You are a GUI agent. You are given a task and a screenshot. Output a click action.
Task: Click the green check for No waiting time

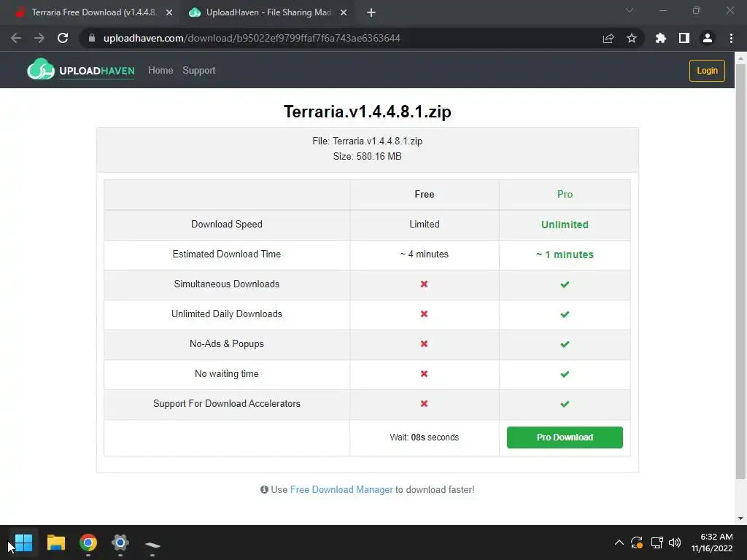point(565,374)
